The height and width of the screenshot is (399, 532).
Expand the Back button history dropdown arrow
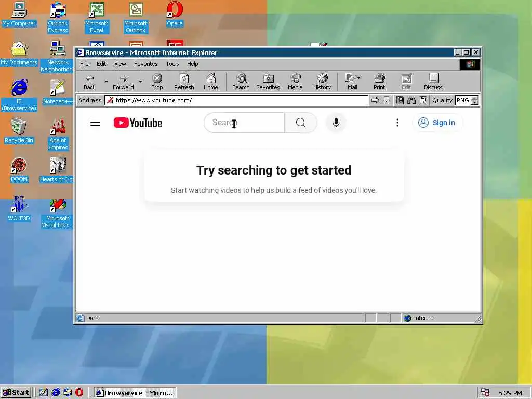107,82
